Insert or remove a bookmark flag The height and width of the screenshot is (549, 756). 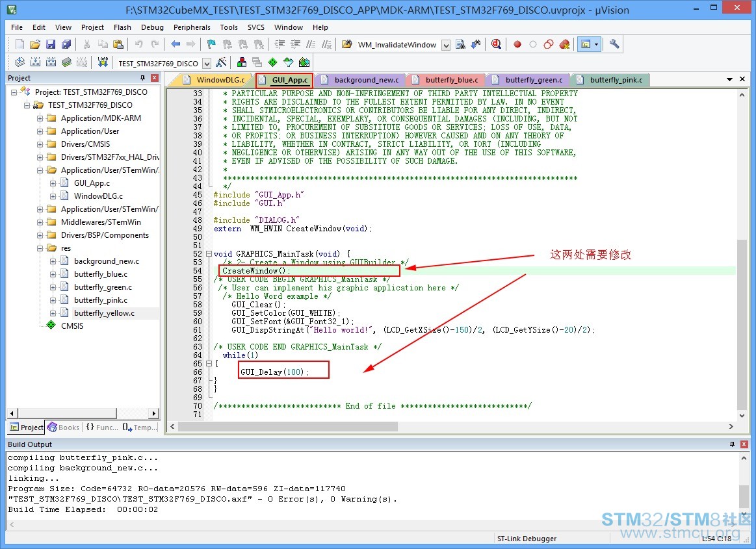click(x=211, y=44)
